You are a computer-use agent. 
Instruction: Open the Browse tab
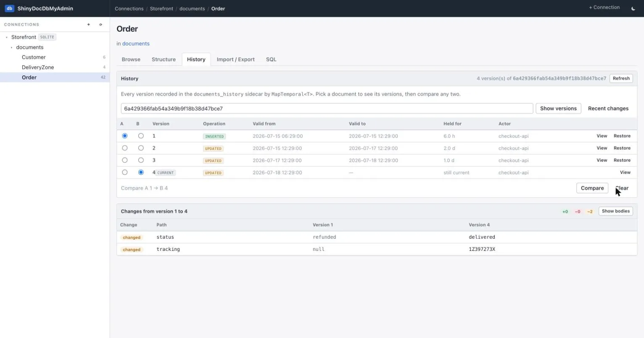[131, 59]
